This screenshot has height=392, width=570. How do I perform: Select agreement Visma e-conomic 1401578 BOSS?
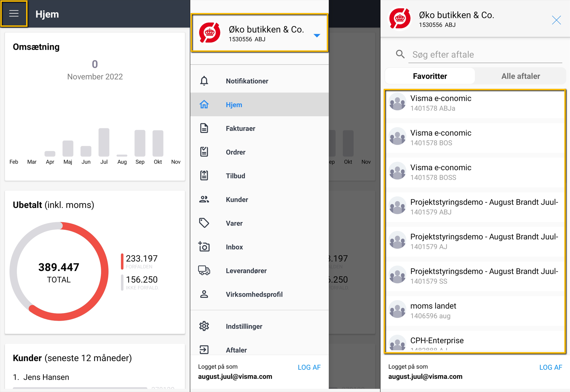[475, 172]
